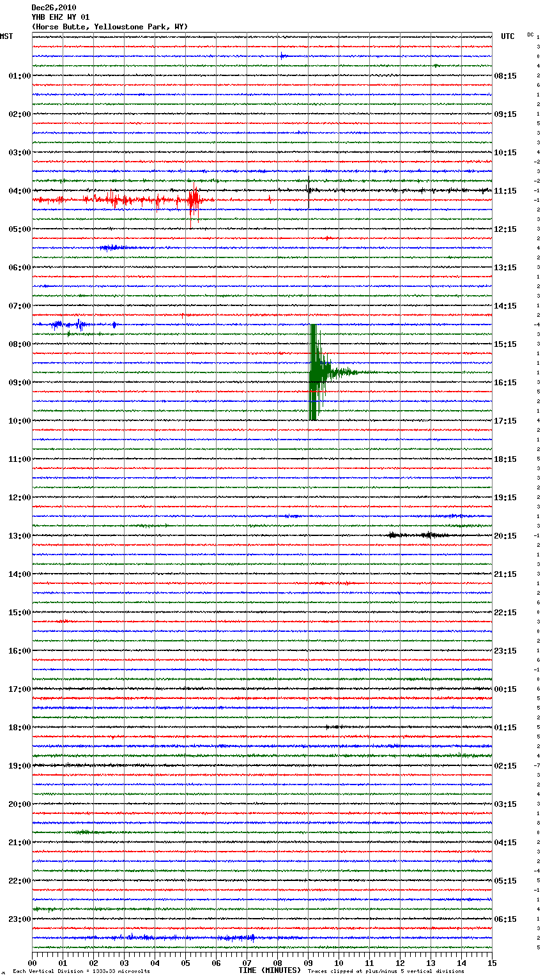
Task: Click the 23:15 UTC time label
Action: pyautogui.click(x=505, y=651)
